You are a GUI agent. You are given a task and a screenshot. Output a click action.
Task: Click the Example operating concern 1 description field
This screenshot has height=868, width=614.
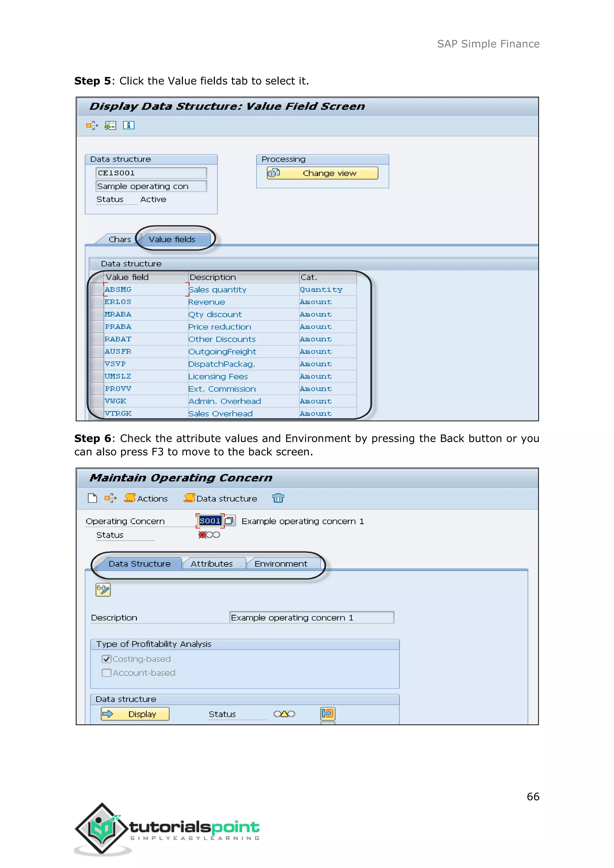pos(312,617)
